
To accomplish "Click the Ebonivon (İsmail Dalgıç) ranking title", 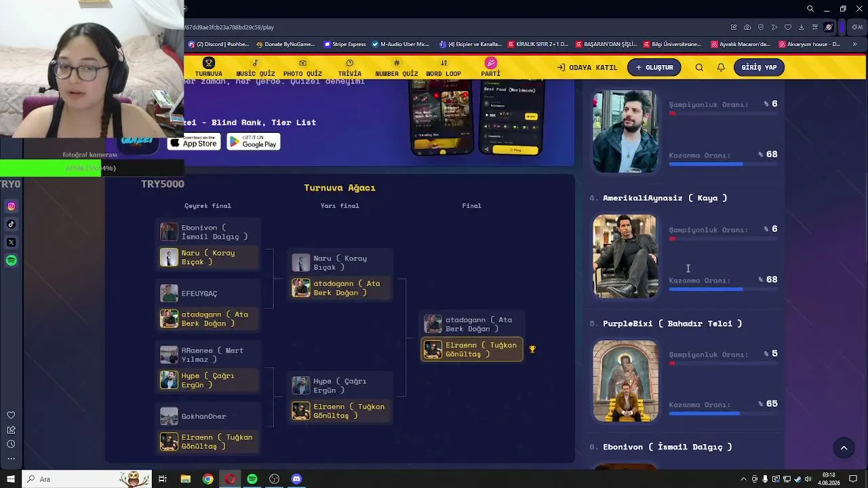I will point(667,447).
